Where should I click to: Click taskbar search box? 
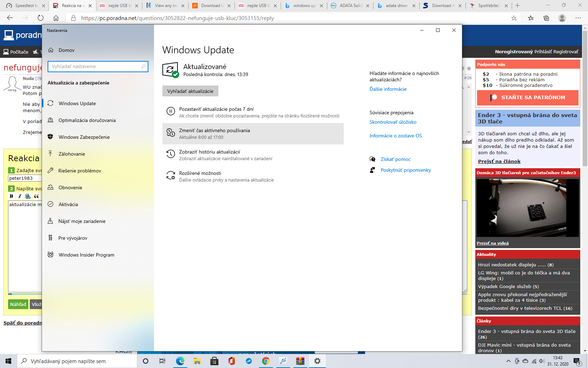(x=77, y=361)
